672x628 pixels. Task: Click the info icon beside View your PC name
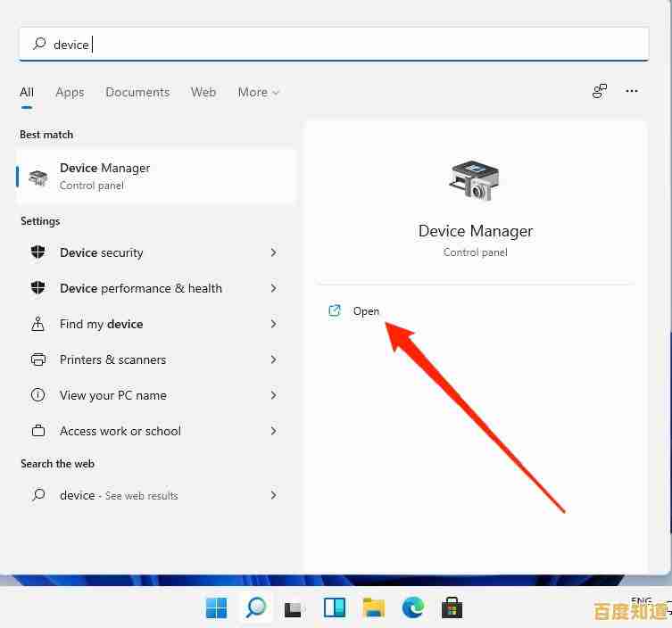(38, 394)
